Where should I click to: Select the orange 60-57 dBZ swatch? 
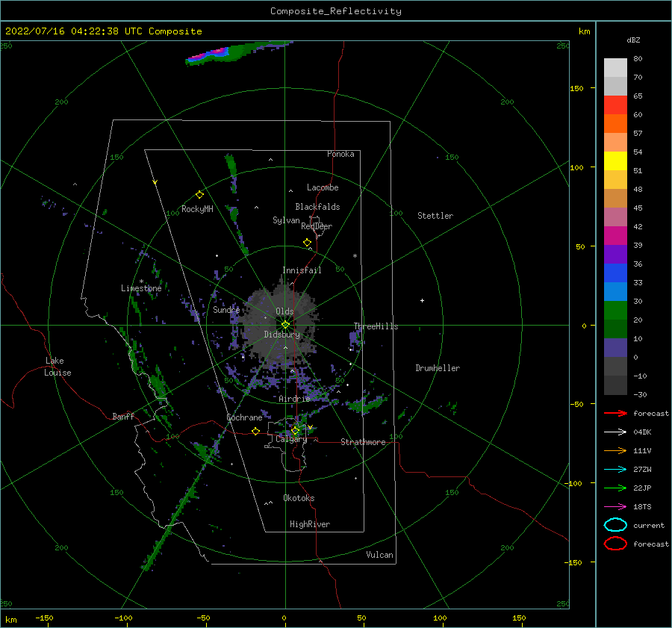coord(615,124)
